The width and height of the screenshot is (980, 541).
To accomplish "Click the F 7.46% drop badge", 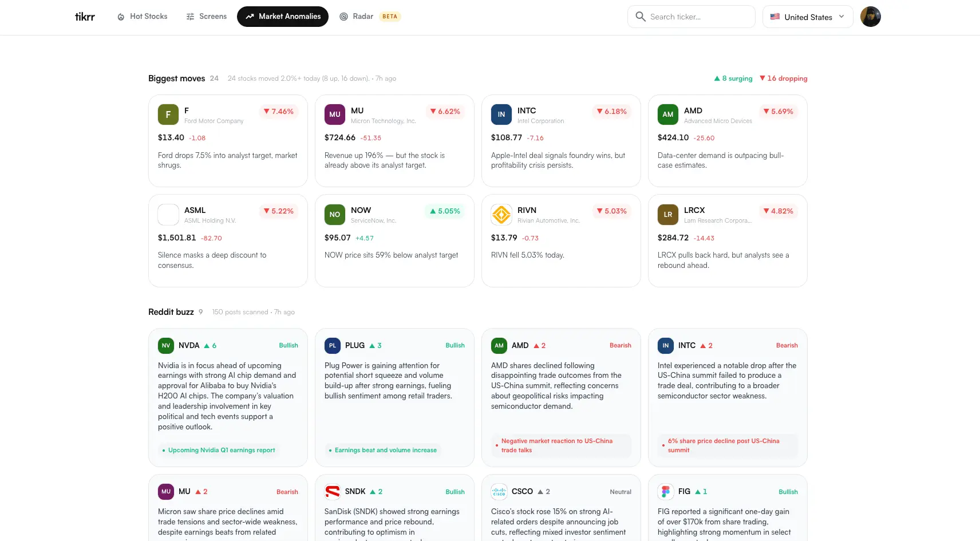I will (x=279, y=112).
